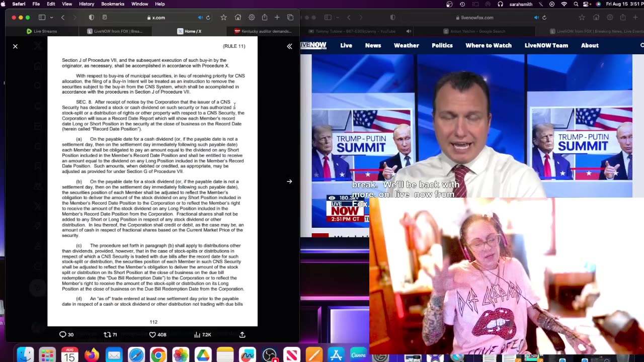Mute audio in livenowfox.com address bar
The width and height of the screenshot is (644, 362).
pyautogui.click(x=536, y=18)
